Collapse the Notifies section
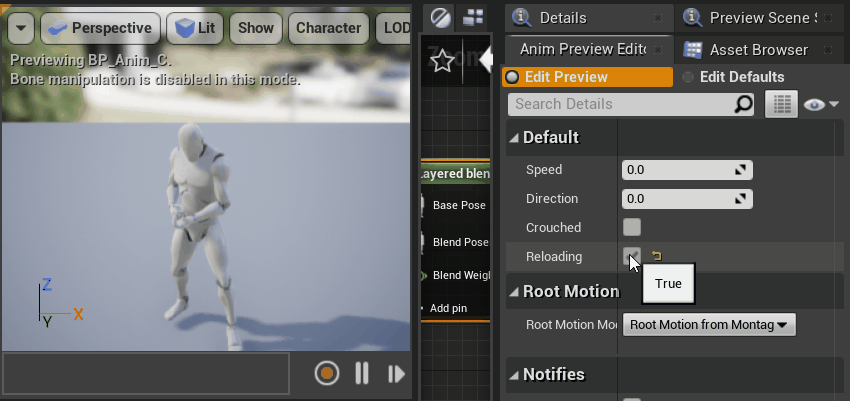The height and width of the screenshot is (401, 850). coord(514,374)
